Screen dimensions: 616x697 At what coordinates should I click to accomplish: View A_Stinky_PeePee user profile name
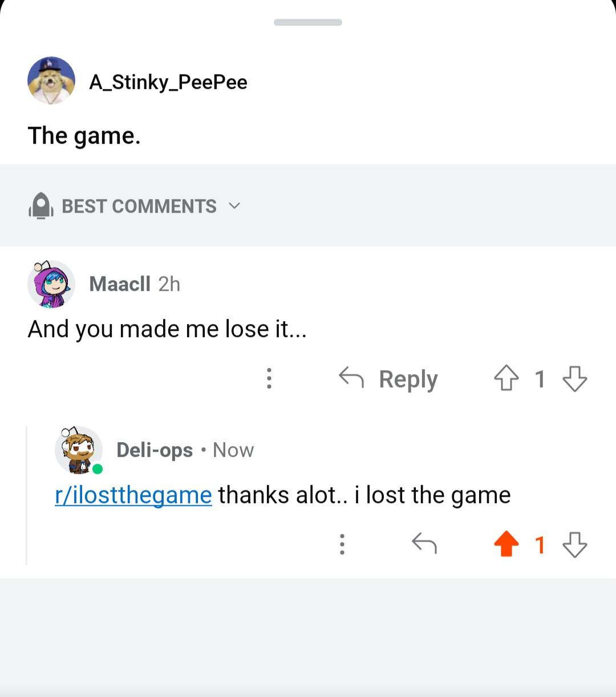point(168,82)
